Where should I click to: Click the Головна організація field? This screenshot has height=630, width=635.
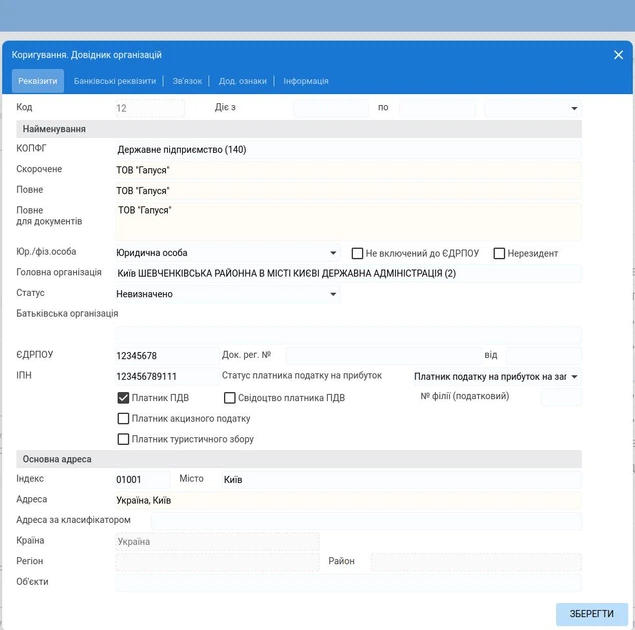[348, 274]
